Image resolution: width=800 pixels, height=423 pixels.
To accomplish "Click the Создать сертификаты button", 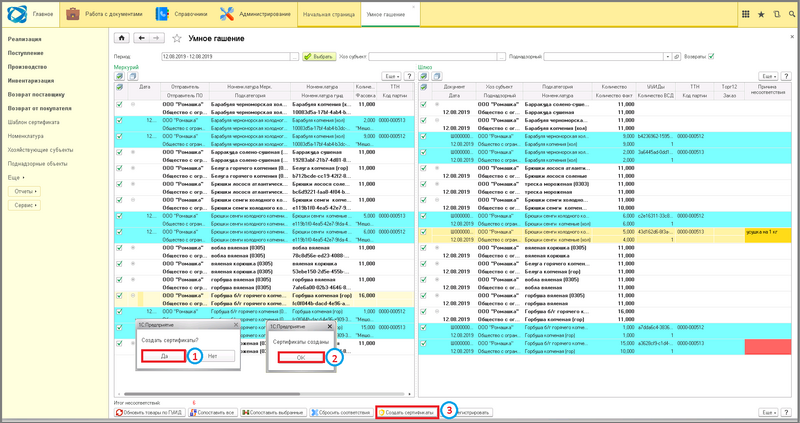I will (407, 412).
